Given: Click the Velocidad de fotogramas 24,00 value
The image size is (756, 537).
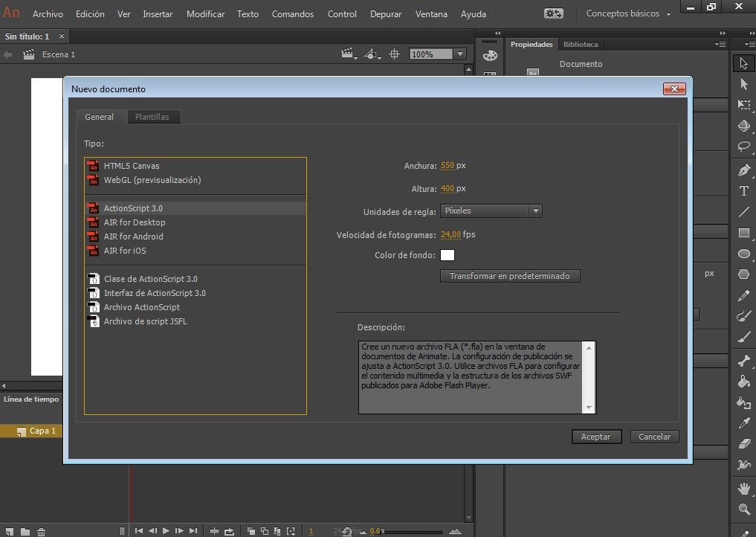Looking at the screenshot, I should tap(450, 234).
